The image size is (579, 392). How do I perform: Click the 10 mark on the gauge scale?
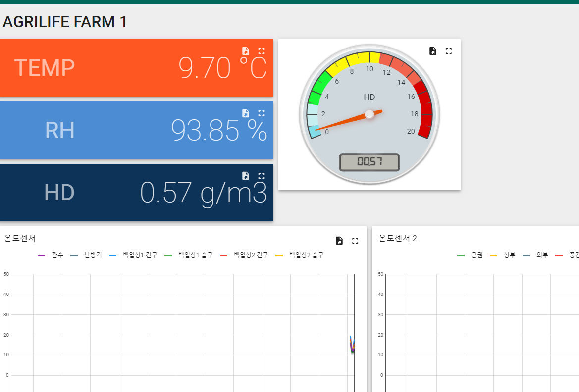(x=369, y=69)
